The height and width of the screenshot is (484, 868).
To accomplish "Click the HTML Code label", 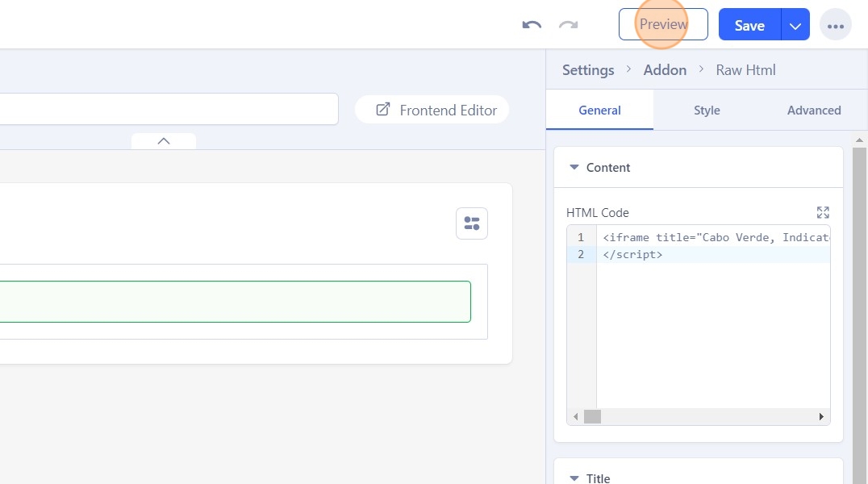I will pyautogui.click(x=597, y=213).
